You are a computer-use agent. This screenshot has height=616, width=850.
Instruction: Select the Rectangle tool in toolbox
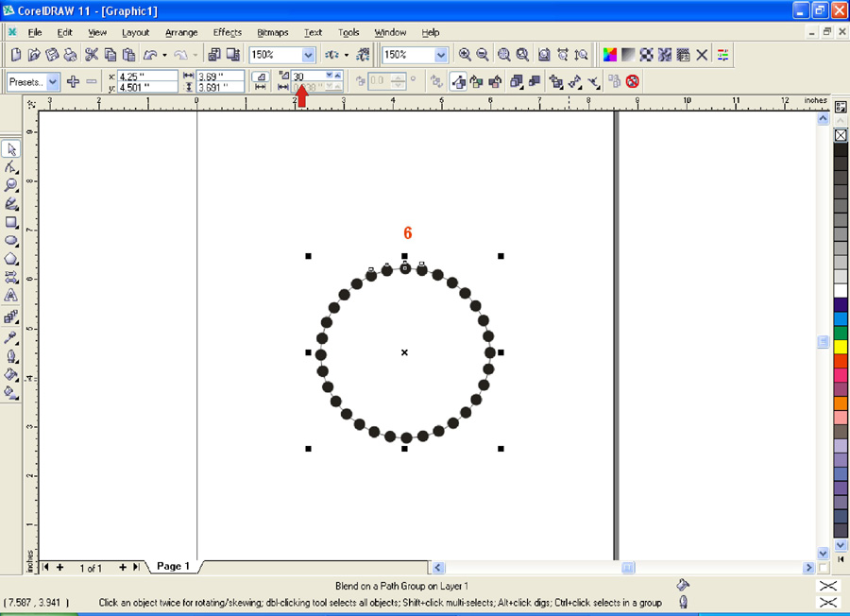pos(11,223)
